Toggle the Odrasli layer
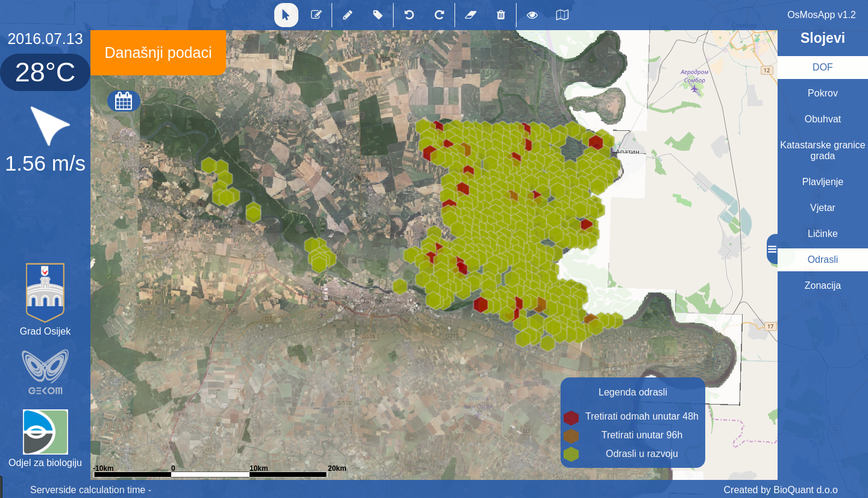Image resolution: width=868 pixels, height=498 pixels. point(822,260)
